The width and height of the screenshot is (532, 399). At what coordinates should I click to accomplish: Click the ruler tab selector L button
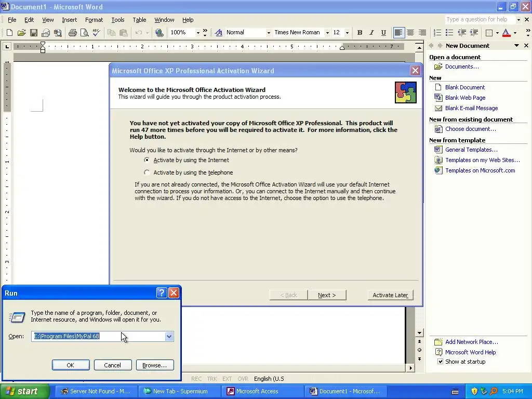point(7,46)
